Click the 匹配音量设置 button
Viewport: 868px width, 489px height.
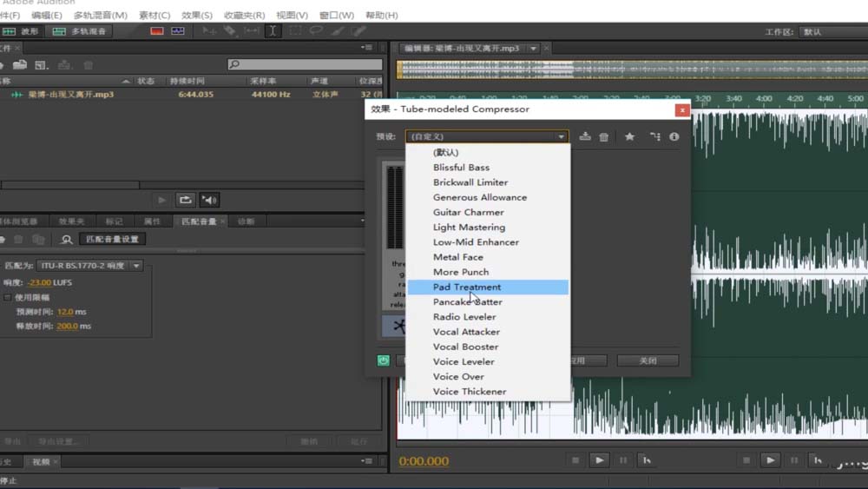point(112,239)
